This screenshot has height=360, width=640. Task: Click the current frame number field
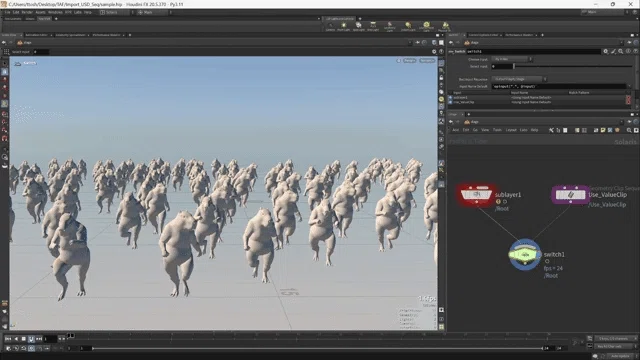click(x=50, y=339)
